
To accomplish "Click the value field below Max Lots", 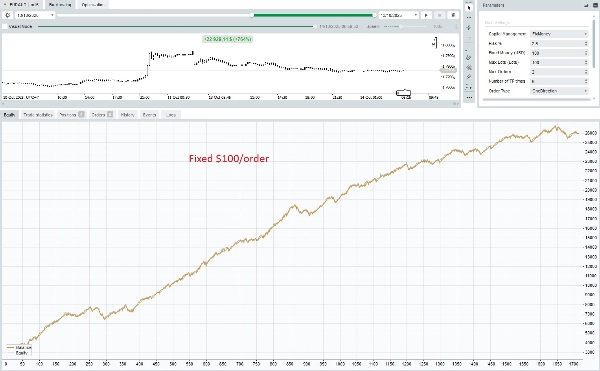I will 559,72.
